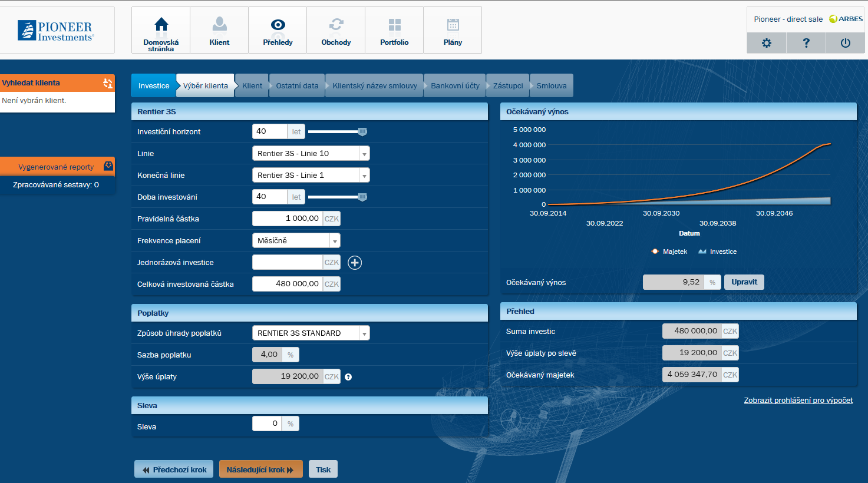Click the Suma investic 480 000,00 value
The width and height of the screenshot is (868, 483).
[x=692, y=331]
